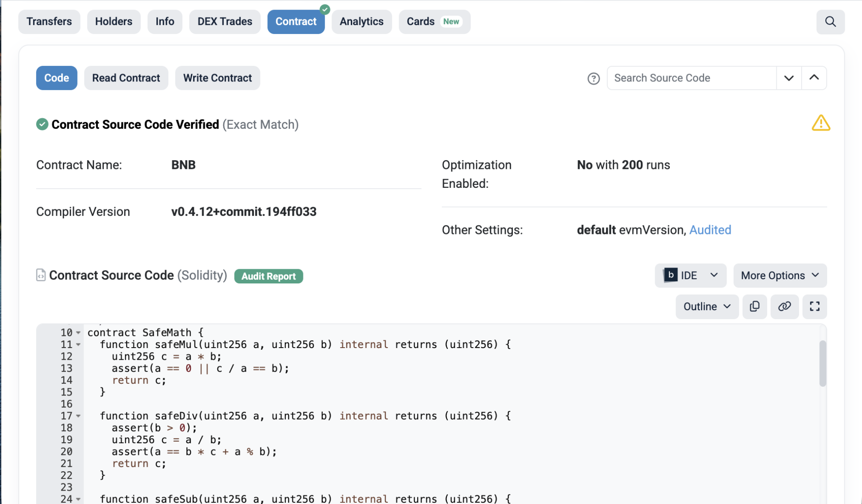This screenshot has height=504, width=862.
Task: Click the help question mark icon
Action: (593, 78)
